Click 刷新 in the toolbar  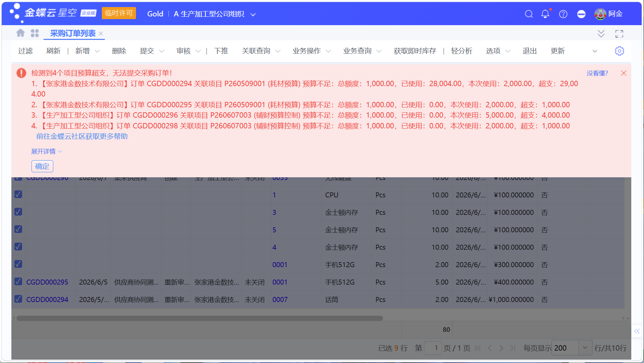coord(54,51)
